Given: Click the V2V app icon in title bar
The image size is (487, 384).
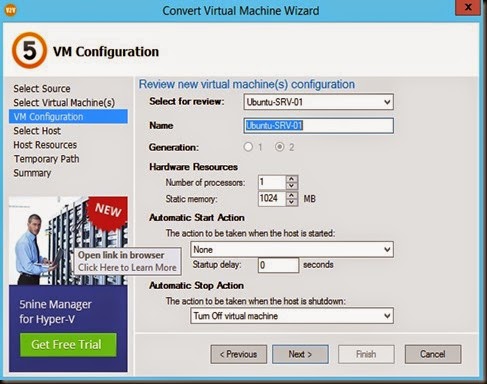Looking at the screenshot, I should (x=11, y=10).
